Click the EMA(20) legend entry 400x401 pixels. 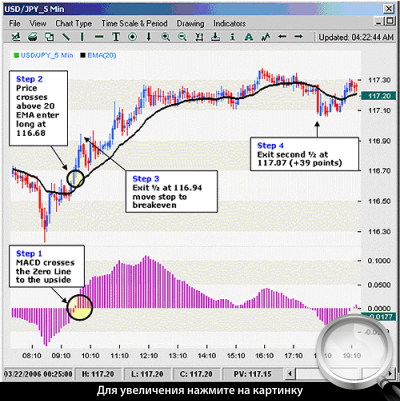98,55
